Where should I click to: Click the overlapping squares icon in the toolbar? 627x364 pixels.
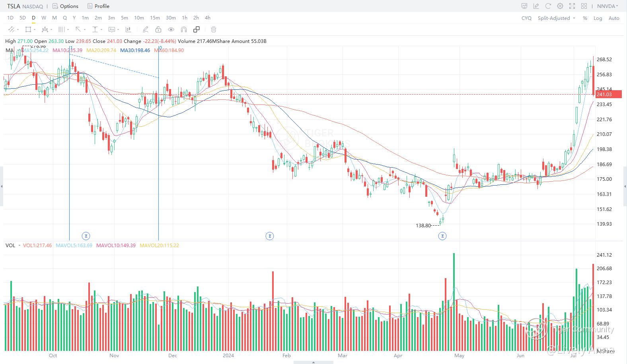197,29
